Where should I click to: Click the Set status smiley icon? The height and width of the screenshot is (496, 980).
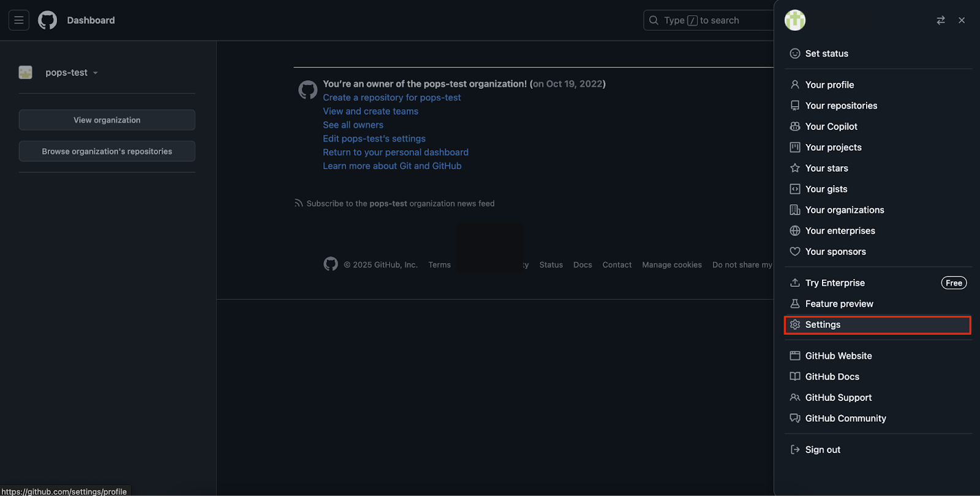[795, 53]
